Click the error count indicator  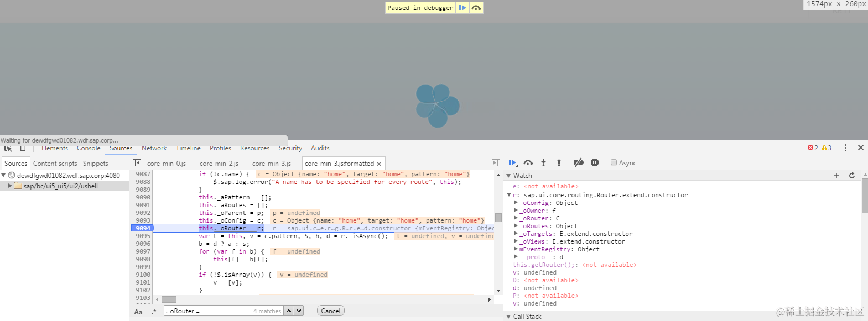813,148
